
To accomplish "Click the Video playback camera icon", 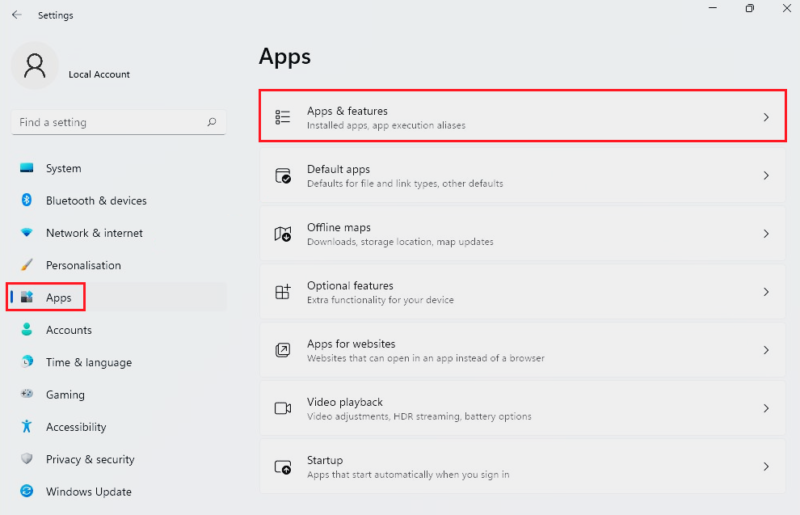I will click(283, 408).
